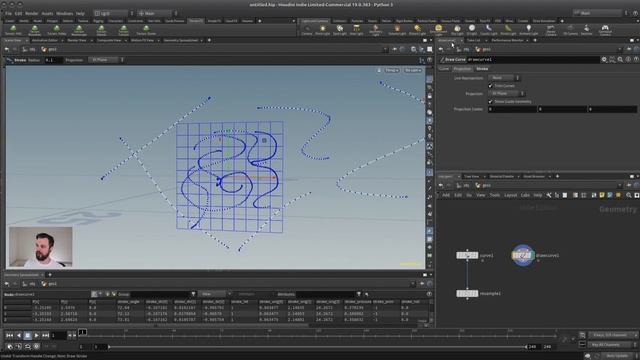Open the Layout menu in network editor
The image size is (640, 360).
(510, 196)
